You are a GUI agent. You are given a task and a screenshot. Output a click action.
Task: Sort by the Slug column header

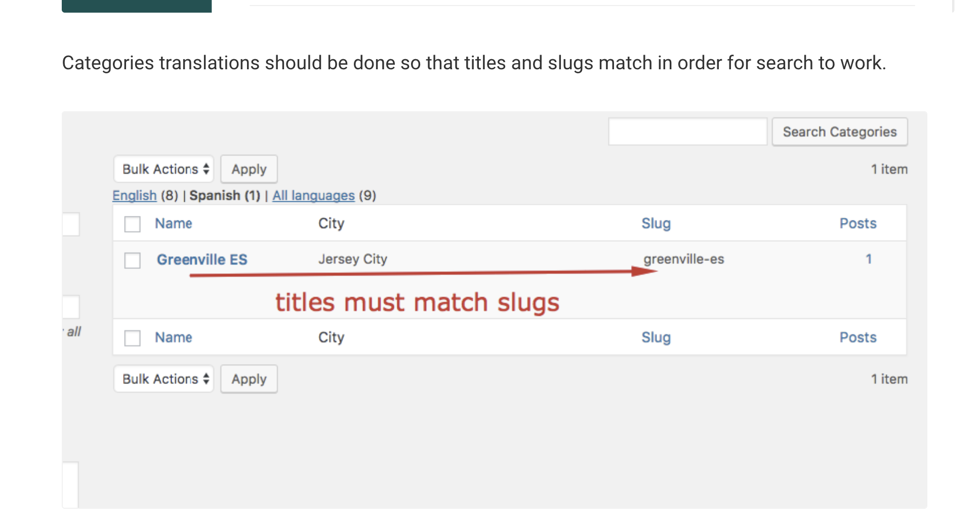click(x=656, y=224)
